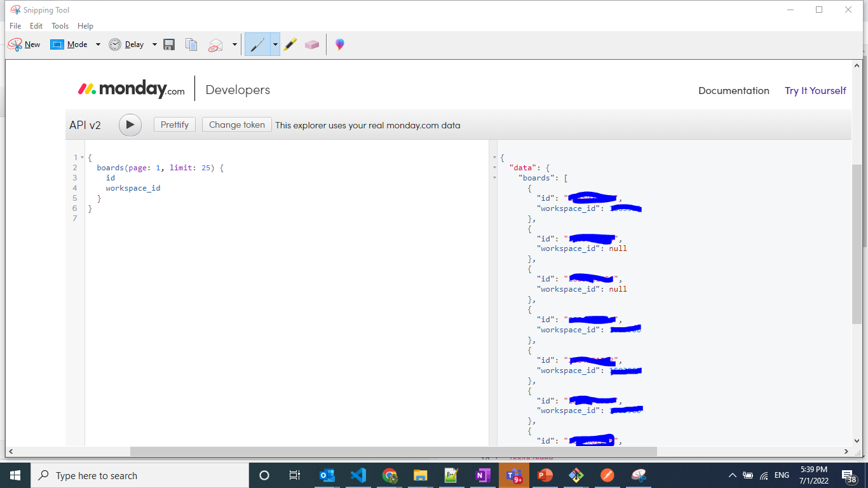Click "API v2" label

85,125
